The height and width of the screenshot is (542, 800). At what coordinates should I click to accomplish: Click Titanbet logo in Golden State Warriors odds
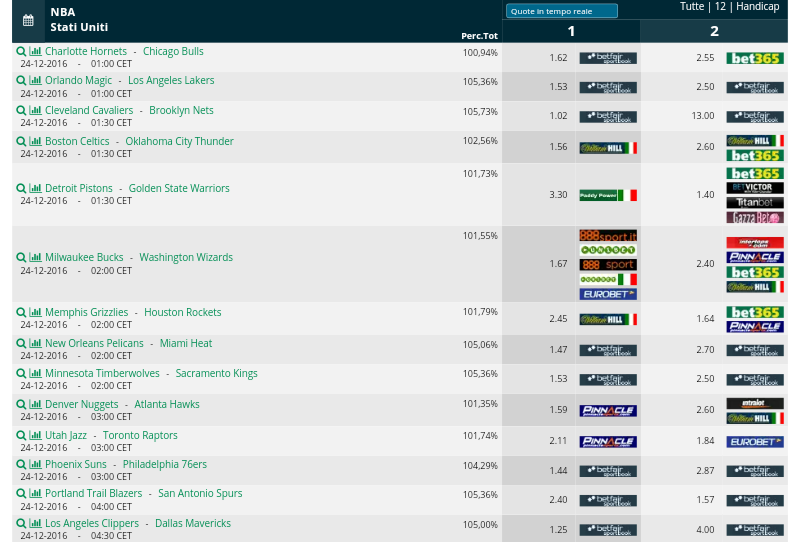755,203
